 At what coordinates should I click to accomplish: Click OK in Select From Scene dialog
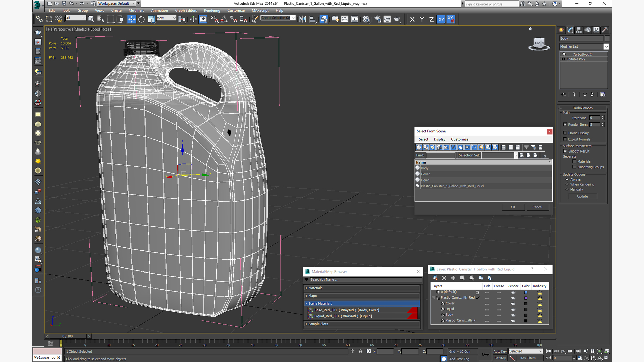click(513, 207)
